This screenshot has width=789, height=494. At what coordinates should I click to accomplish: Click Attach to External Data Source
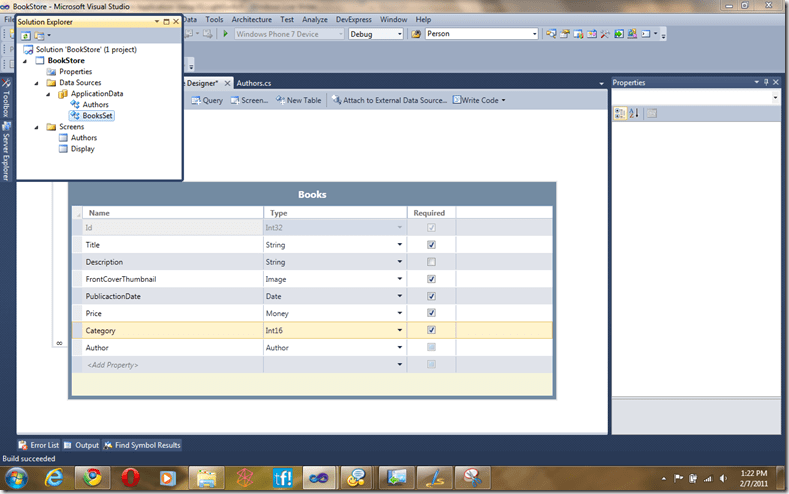(389, 100)
